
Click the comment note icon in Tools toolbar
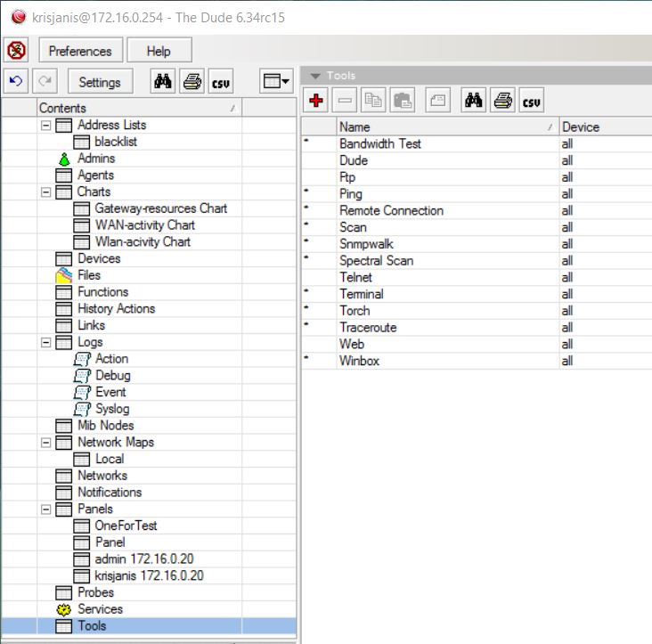point(438,100)
